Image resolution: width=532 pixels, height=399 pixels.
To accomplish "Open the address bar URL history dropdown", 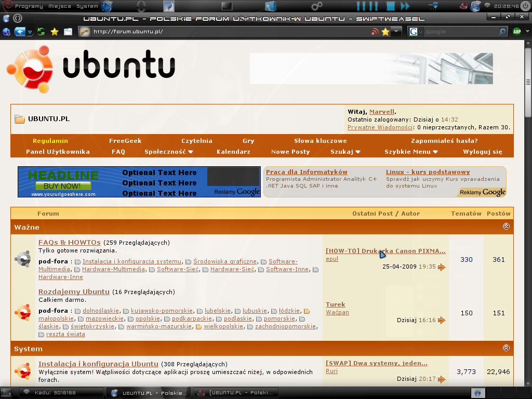I will tap(396, 32).
